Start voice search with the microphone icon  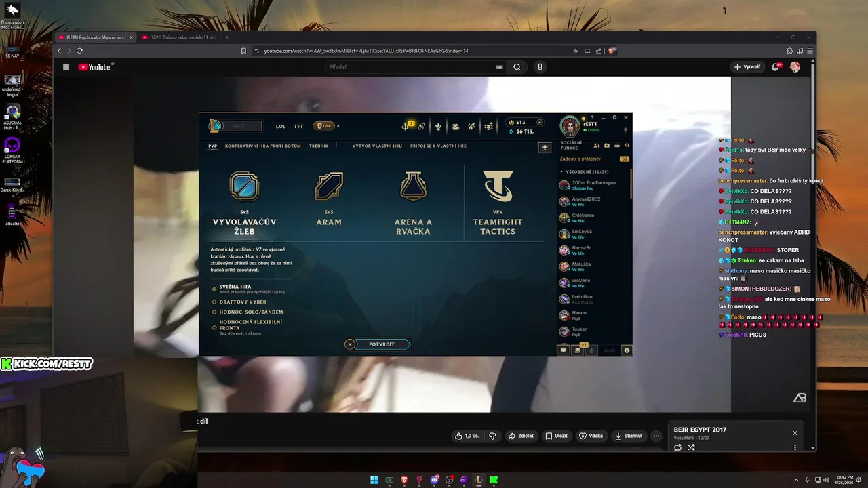click(x=540, y=67)
